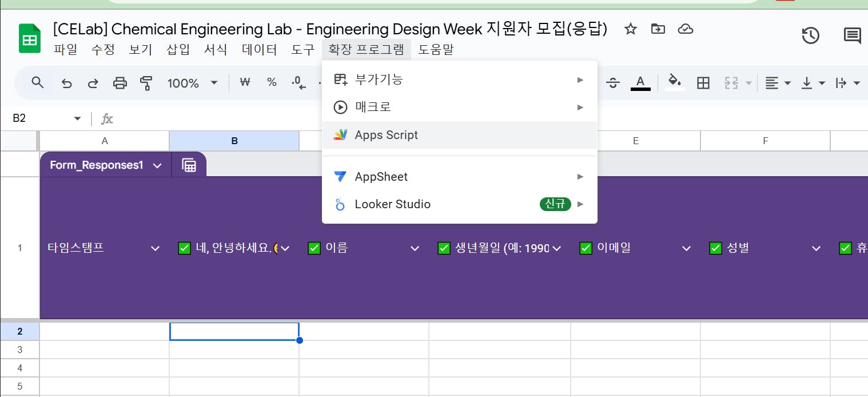
Task: Open the 도움말 menu
Action: pyautogui.click(x=436, y=50)
